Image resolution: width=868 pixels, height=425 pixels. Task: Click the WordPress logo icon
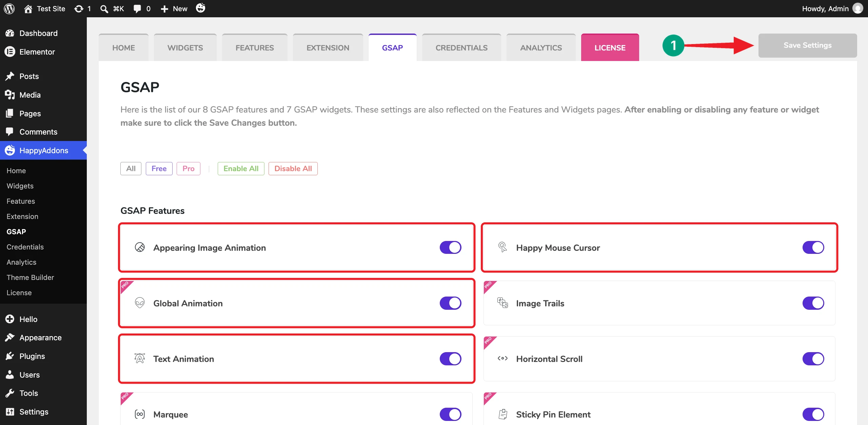[9, 8]
